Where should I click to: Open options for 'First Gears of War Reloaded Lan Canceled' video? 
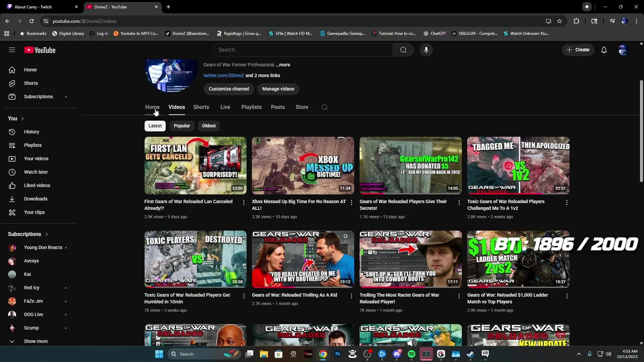(x=244, y=203)
